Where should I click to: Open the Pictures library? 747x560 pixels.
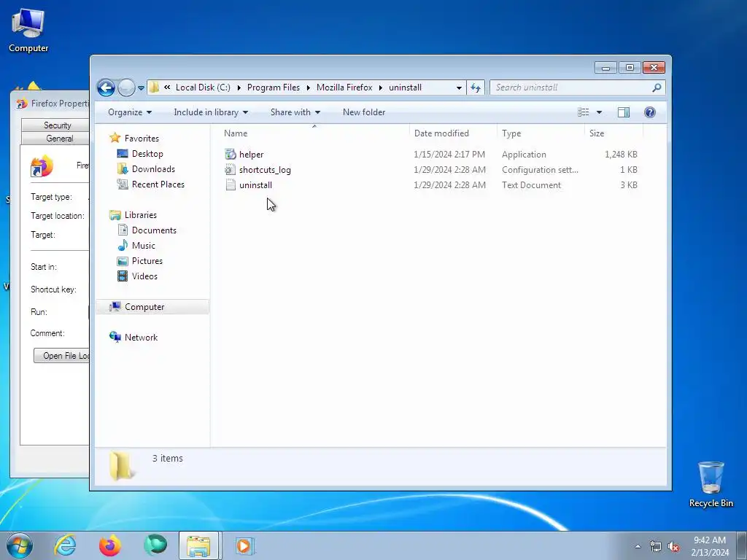147,261
